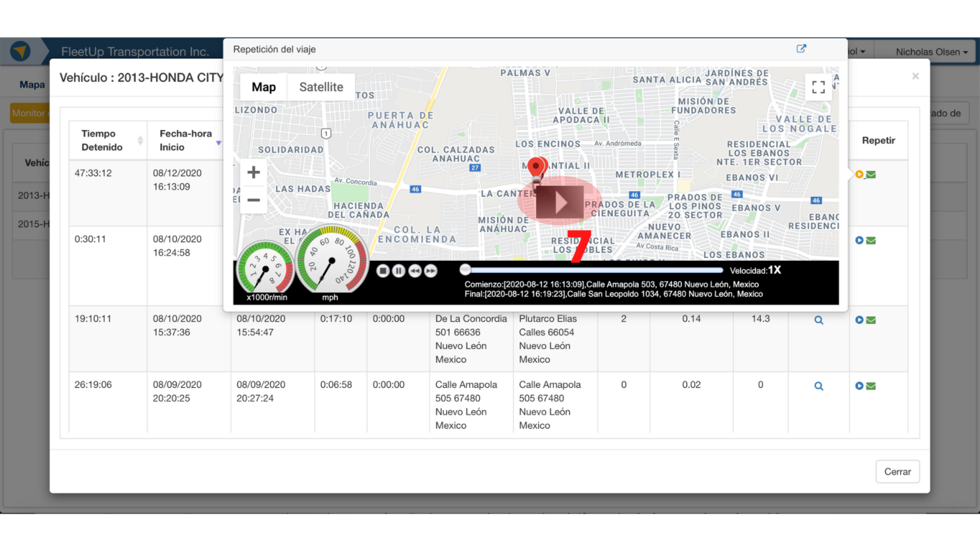This screenshot has width=980, height=551.
Task: Email the 08/12/2020 16:13:09 trip
Action: pyautogui.click(x=871, y=175)
